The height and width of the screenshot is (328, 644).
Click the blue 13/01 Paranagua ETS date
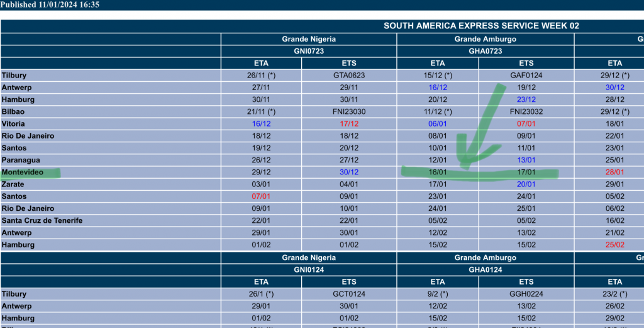526,160
